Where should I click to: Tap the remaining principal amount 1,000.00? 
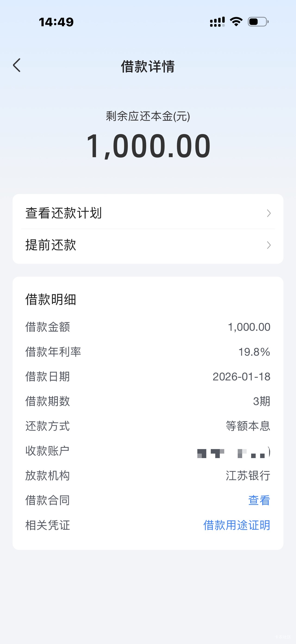[x=148, y=146]
